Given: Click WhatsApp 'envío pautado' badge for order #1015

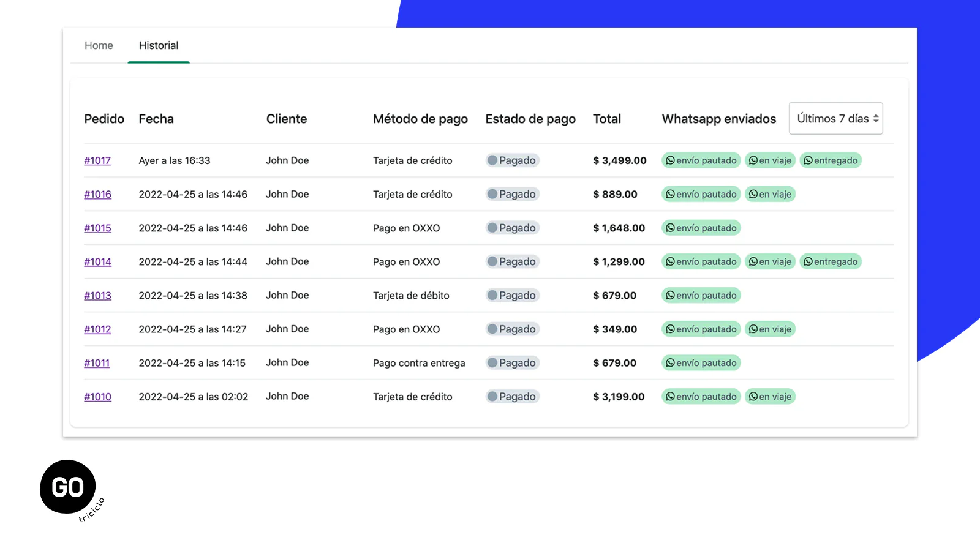Looking at the screenshot, I should point(701,228).
